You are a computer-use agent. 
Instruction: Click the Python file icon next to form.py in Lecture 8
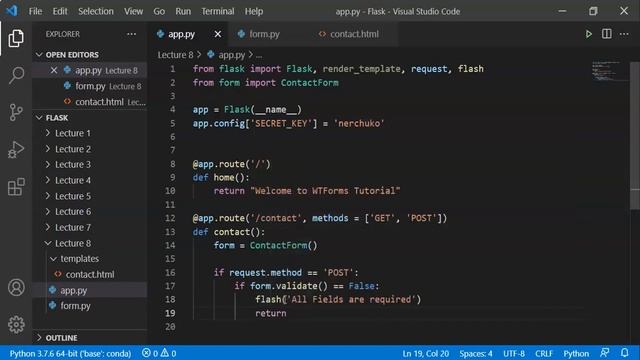(53, 305)
